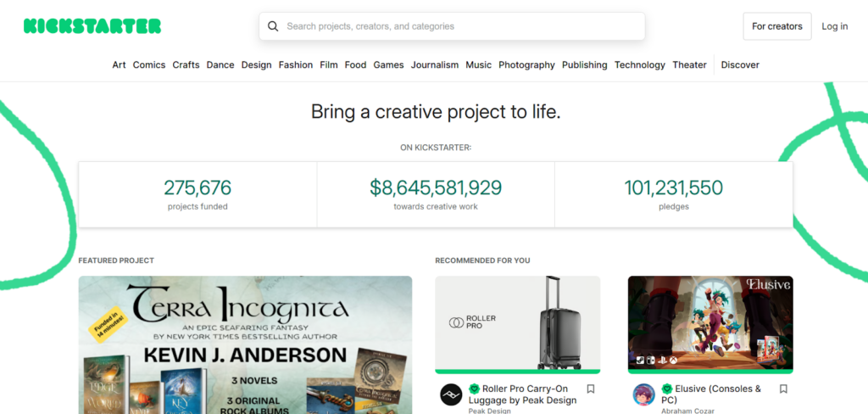Viewport: 868px width, 414px height.
Task: Open the Roller Pro luggage thumbnail
Action: click(x=518, y=322)
